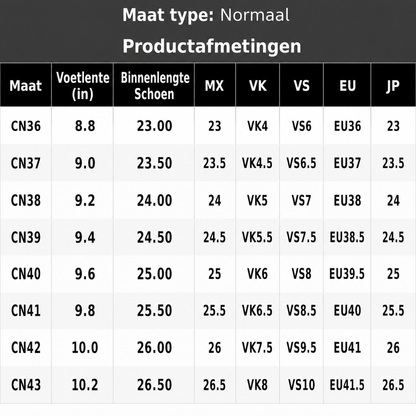Click the CN38 size cell
Screen dimensions: 416x416
(x=26, y=200)
